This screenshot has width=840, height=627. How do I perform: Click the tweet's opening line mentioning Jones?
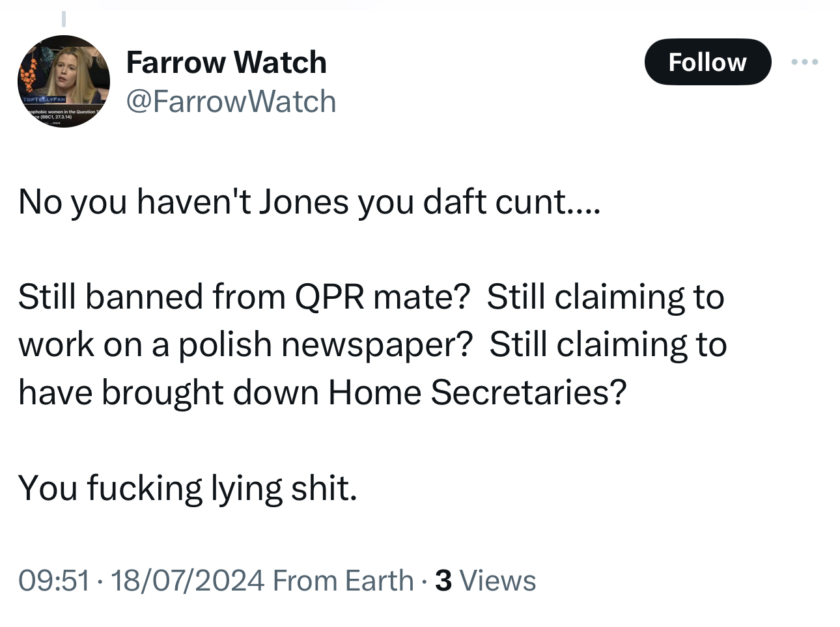click(309, 202)
